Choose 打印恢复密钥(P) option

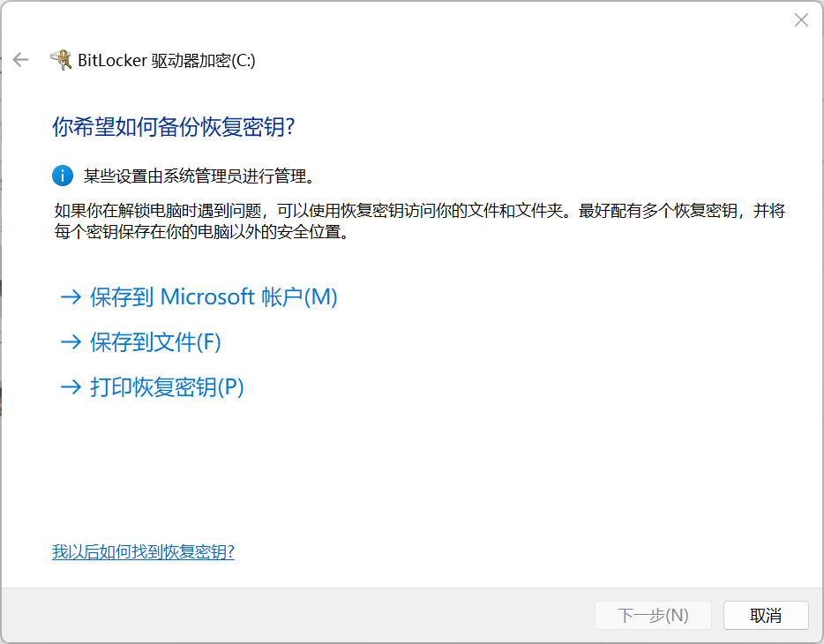152,387
